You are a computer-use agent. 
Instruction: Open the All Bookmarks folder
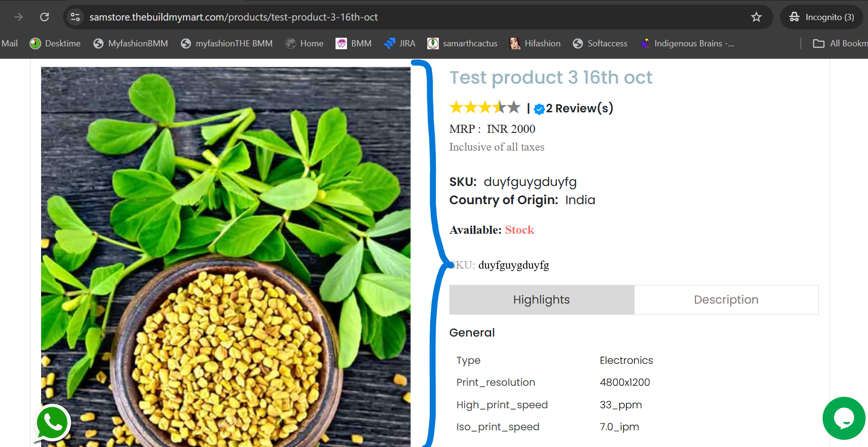(x=840, y=44)
